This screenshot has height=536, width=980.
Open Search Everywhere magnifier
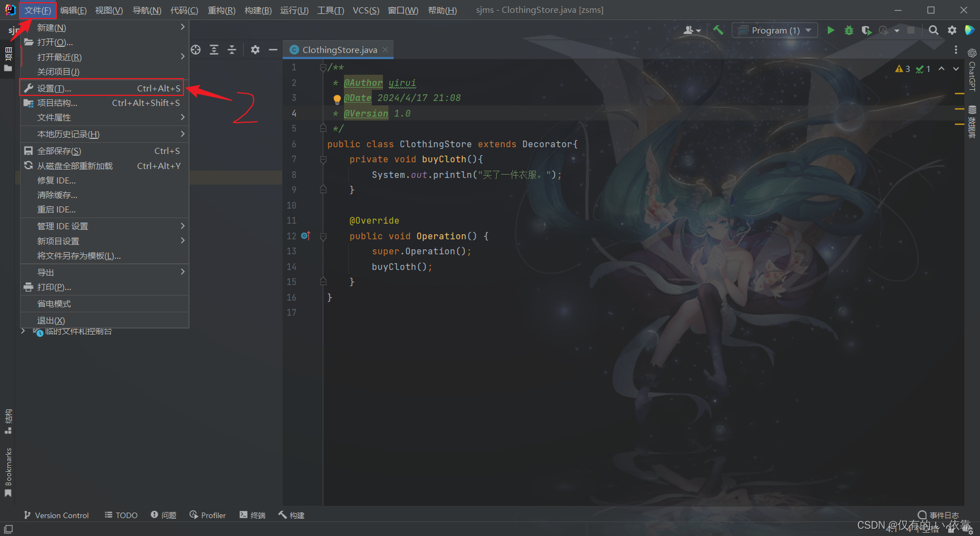[934, 30]
